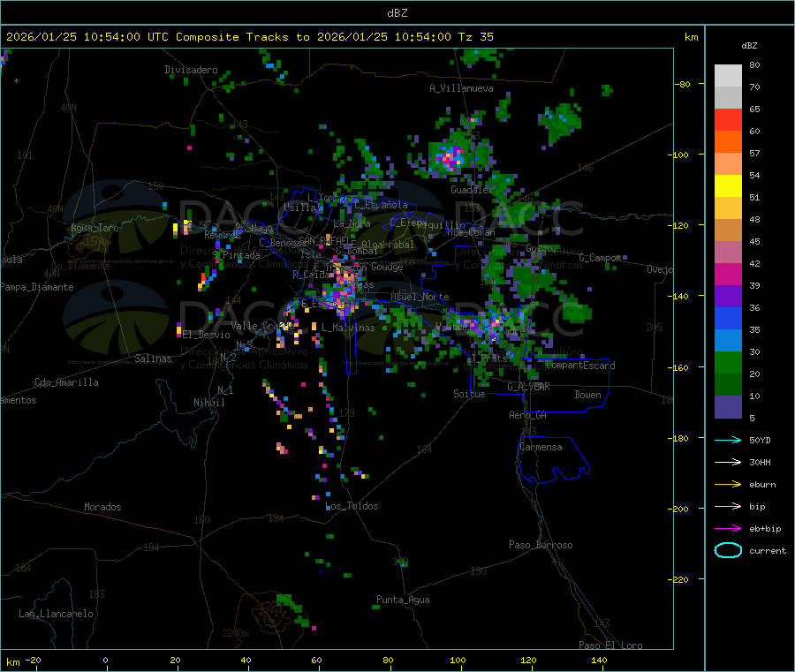
Task: Click the Divisadero map label
Action: 191,70
